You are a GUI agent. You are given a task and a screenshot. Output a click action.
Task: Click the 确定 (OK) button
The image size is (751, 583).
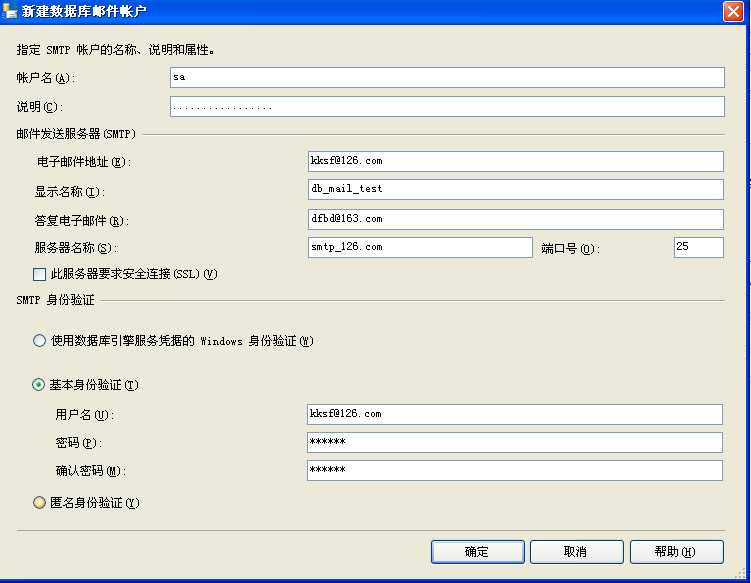coord(478,552)
